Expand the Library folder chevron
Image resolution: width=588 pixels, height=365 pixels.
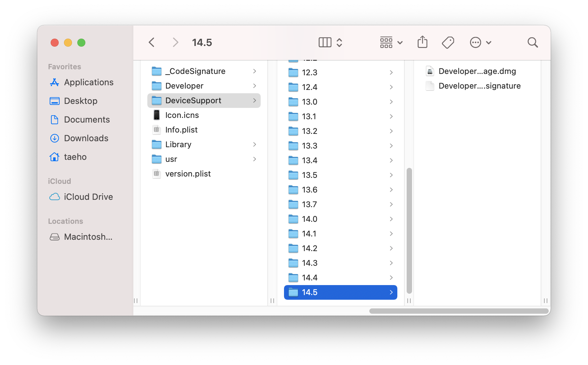(255, 145)
